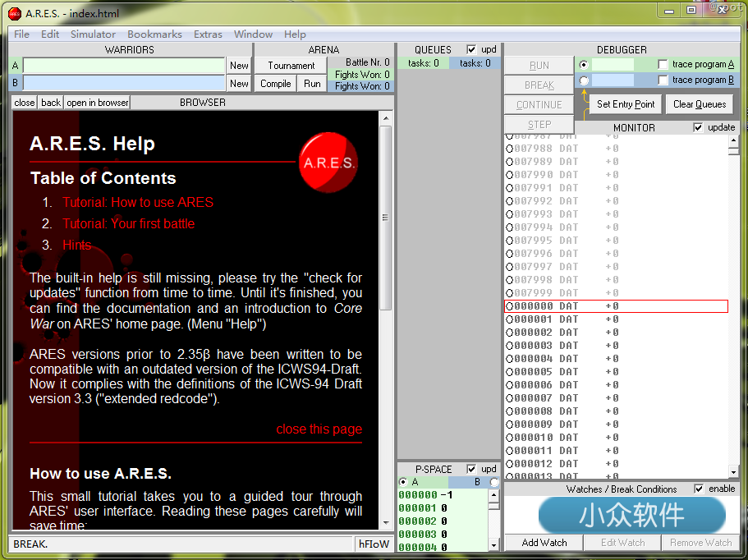The height and width of the screenshot is (560, 748).
Task: Select monitor row 000012 DAT
Action: point(617,464)
